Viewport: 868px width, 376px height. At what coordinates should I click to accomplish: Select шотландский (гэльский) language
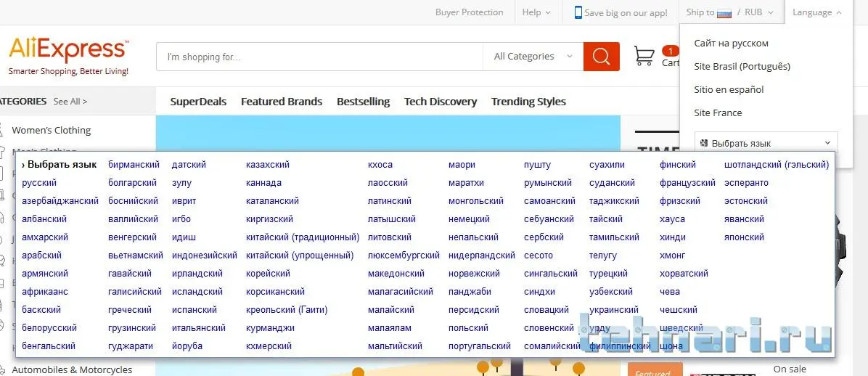(x=777, y=165)
